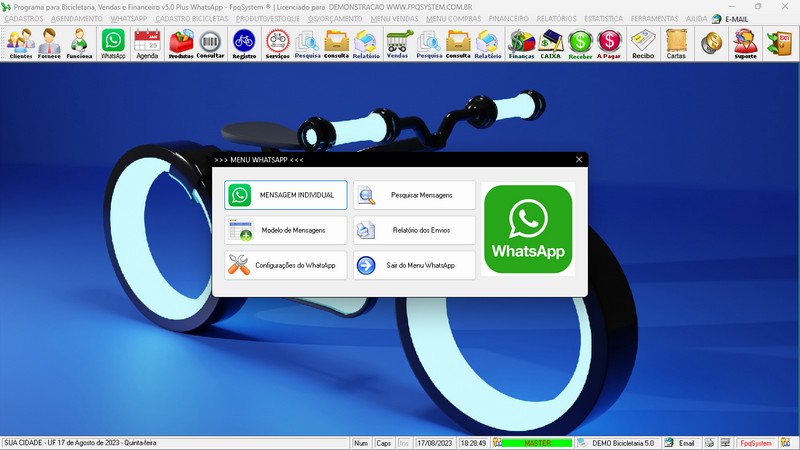Open the Finanças toolbar icon
The image size is (800, 450).
[x=521, y=43]
